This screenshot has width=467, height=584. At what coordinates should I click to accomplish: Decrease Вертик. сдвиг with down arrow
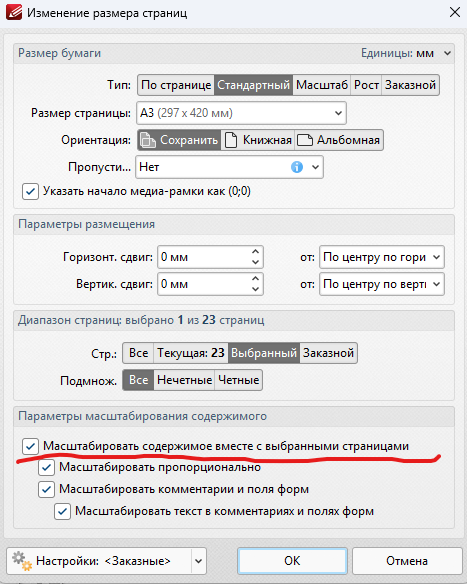coord(255,289)
